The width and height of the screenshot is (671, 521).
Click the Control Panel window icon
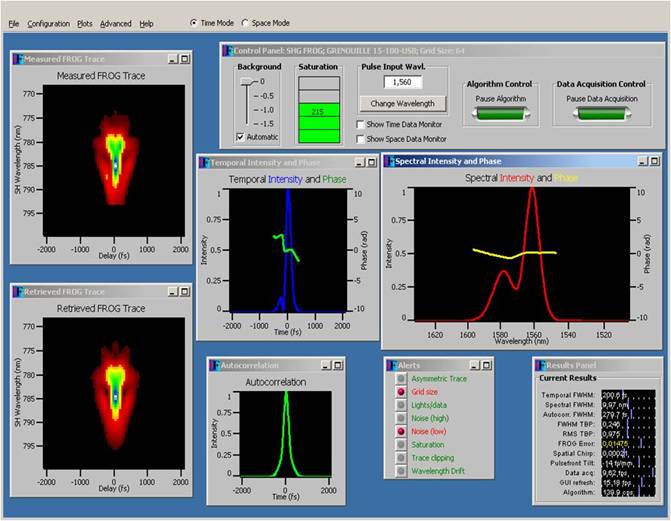228,51
